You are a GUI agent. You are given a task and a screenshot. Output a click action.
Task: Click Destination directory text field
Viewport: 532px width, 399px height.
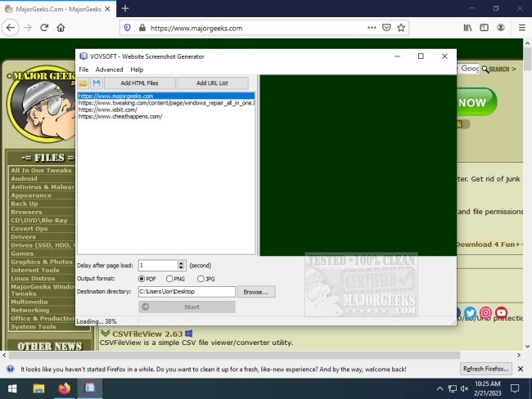pos(187,292)
